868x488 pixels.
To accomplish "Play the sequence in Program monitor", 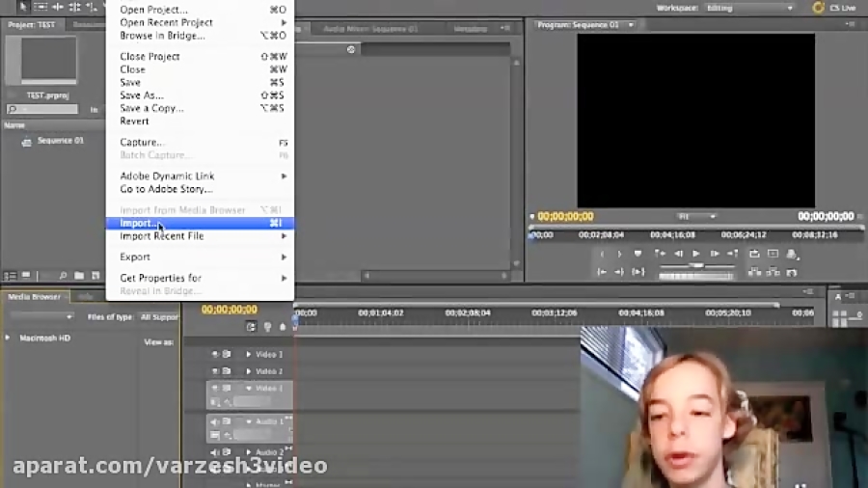I will point(696,254).
